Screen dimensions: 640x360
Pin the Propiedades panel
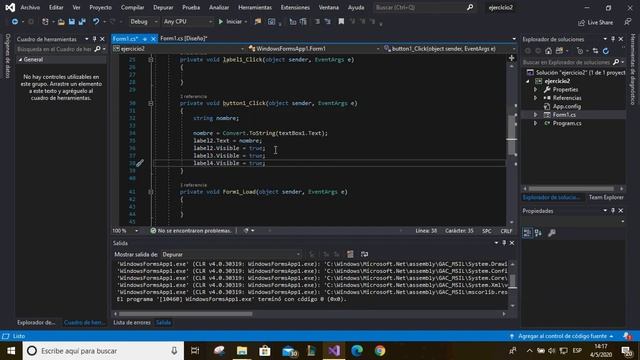613,211
